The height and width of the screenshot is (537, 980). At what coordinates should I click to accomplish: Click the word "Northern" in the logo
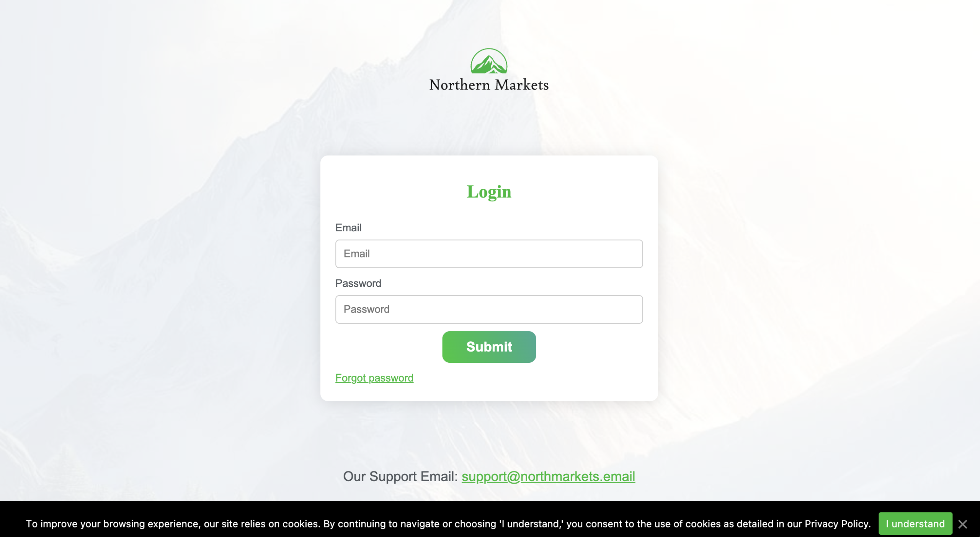(460, 85)
